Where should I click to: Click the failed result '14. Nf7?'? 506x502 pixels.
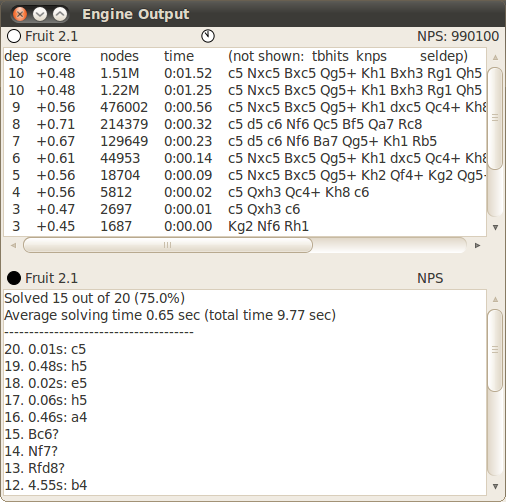tap(31, 451)
